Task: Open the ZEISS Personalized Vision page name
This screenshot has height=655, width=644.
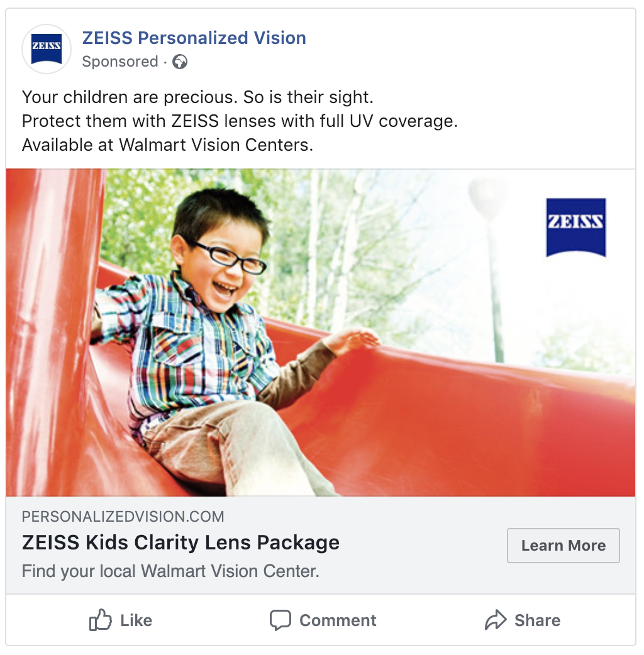Action: click(x=194, y=38)
